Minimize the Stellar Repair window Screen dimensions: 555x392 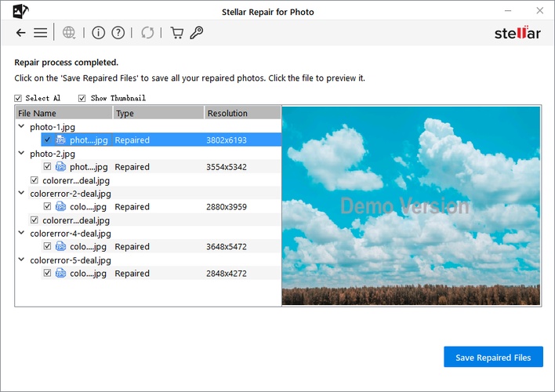508,11
